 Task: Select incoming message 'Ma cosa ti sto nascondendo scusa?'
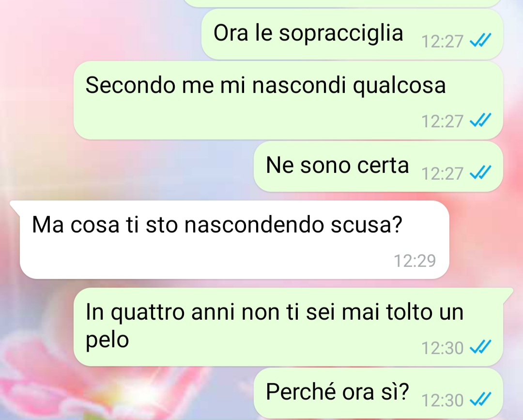[x=217, y=224]
